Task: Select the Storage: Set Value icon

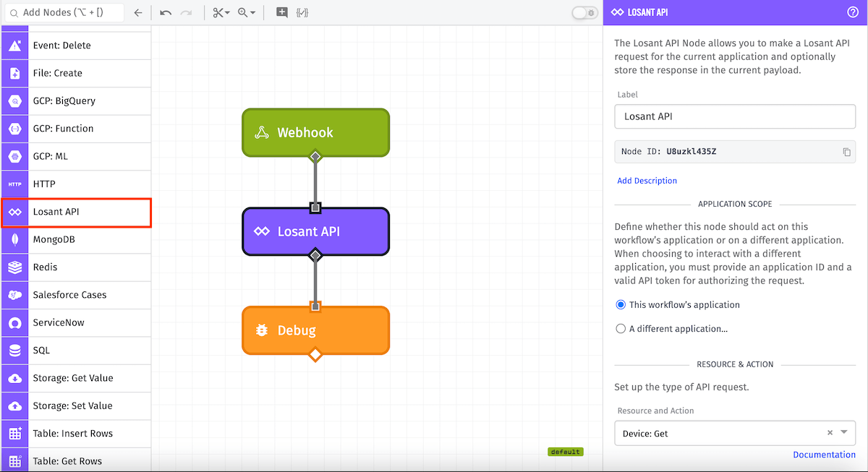Action: pos(14,406)
